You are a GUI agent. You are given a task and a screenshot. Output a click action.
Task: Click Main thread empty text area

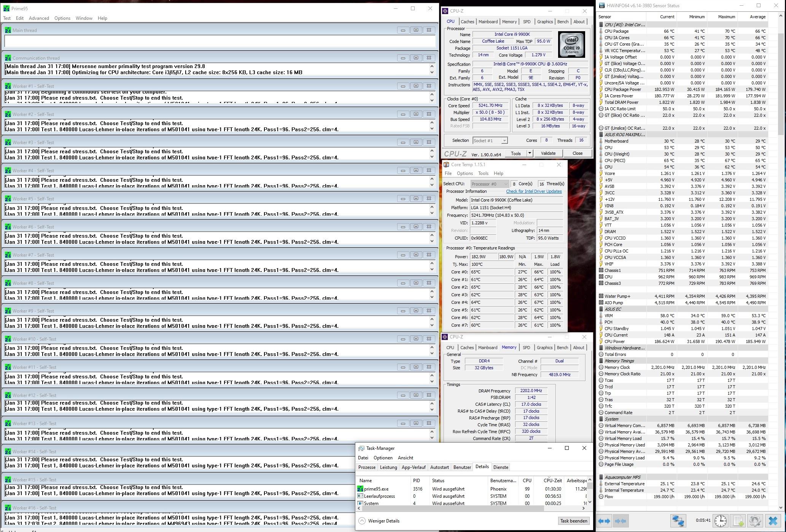pyautogui.click(x=220, y=41)
